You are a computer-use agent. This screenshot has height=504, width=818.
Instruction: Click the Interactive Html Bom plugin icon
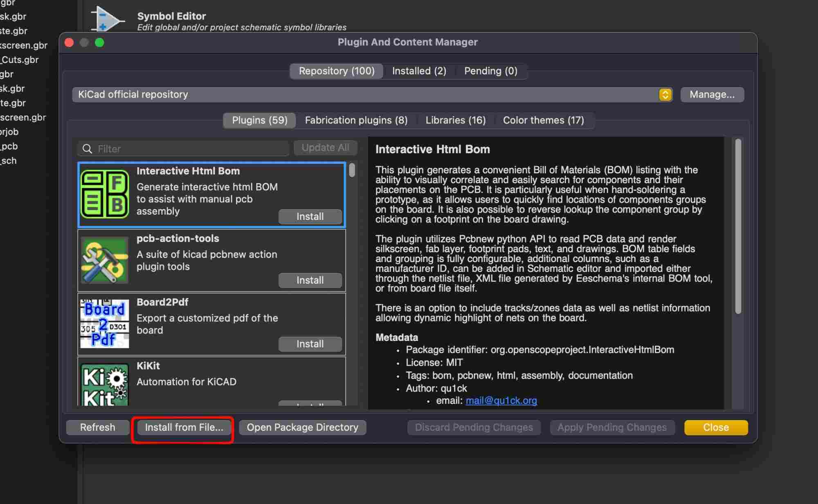point(105,195)
